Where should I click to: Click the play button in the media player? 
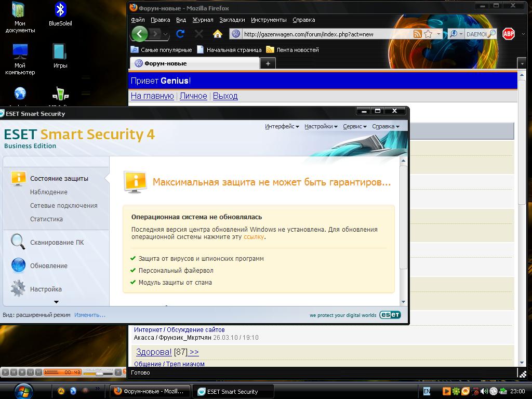5,372
